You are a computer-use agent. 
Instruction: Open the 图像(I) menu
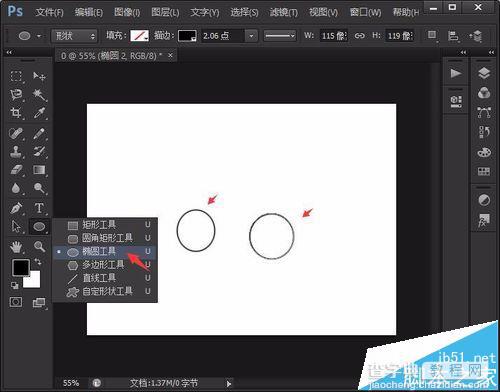pyautogui.click(x=127, y=12)
